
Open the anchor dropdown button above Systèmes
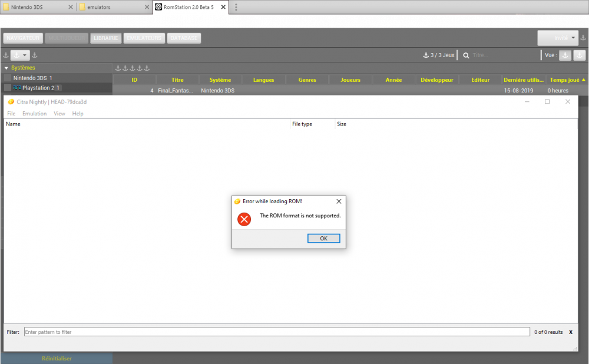pos(20,55)
